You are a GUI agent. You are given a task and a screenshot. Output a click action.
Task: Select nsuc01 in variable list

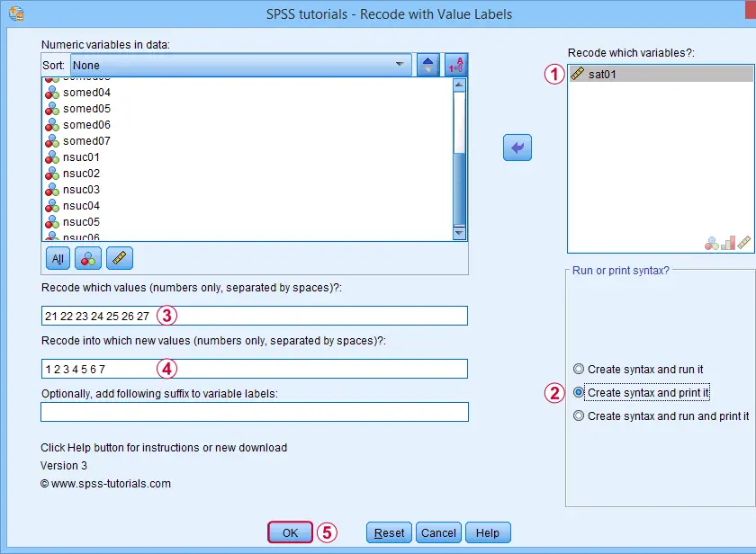(x=247, y=157)
